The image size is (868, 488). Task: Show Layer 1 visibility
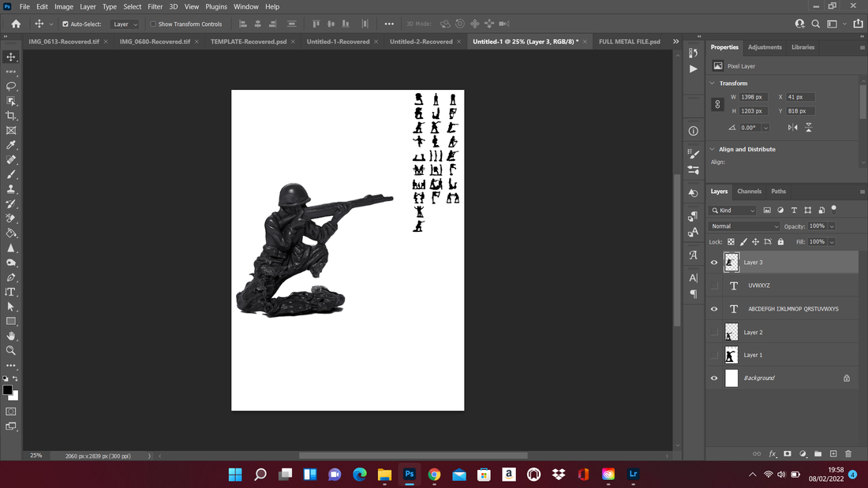[x=714, y=355]
